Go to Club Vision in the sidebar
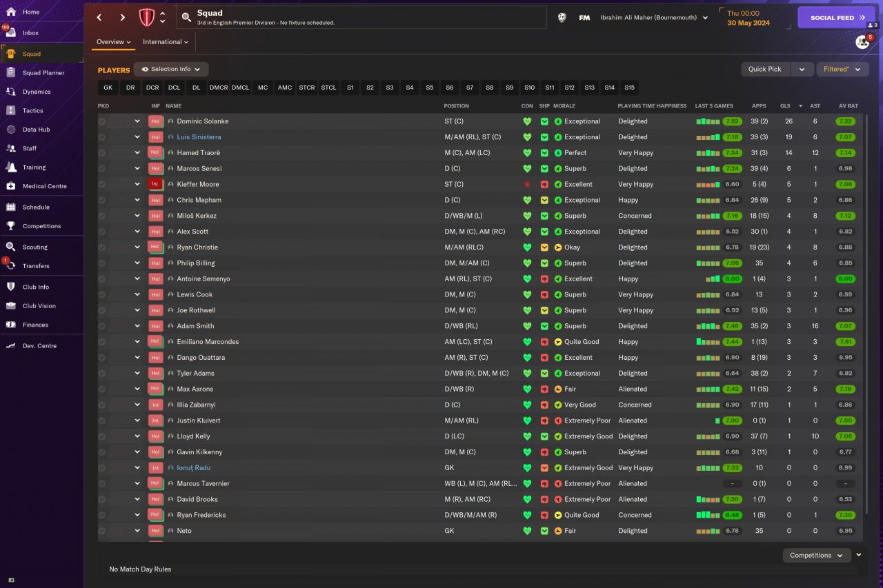 41,306
